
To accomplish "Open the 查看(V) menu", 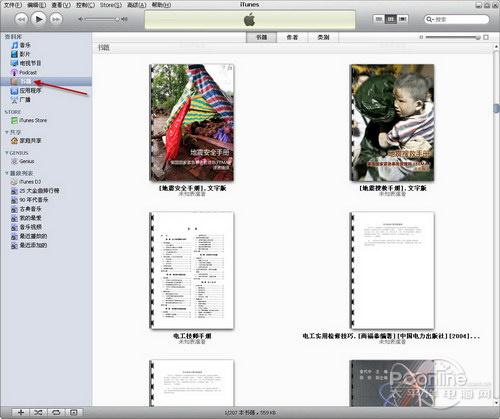I will tap(61, 5).
